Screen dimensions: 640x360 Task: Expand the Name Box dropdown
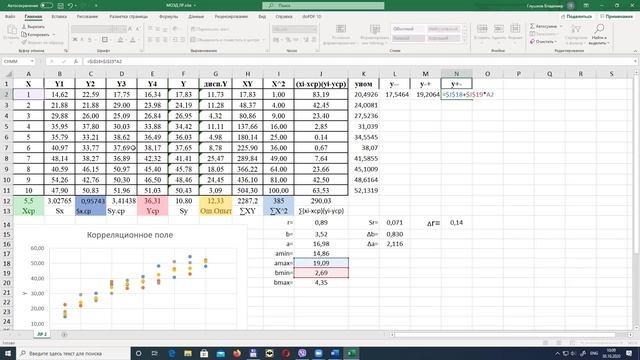tap(32, 61)
